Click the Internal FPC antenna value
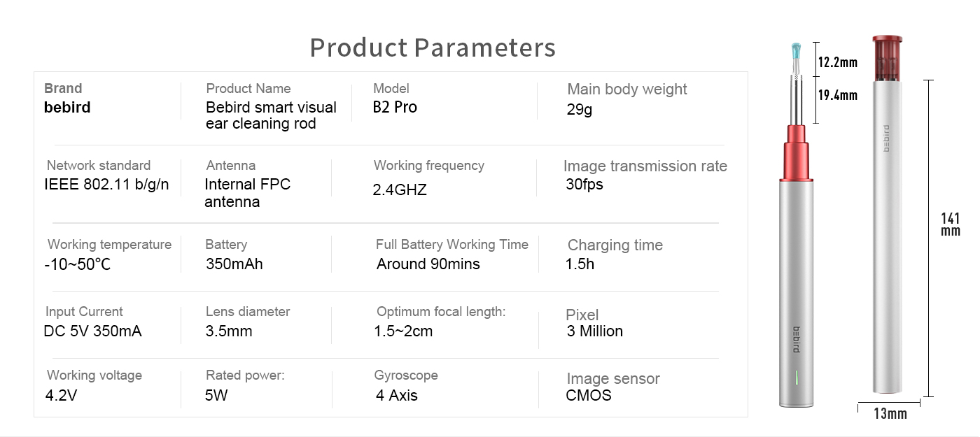 [247, 193]
